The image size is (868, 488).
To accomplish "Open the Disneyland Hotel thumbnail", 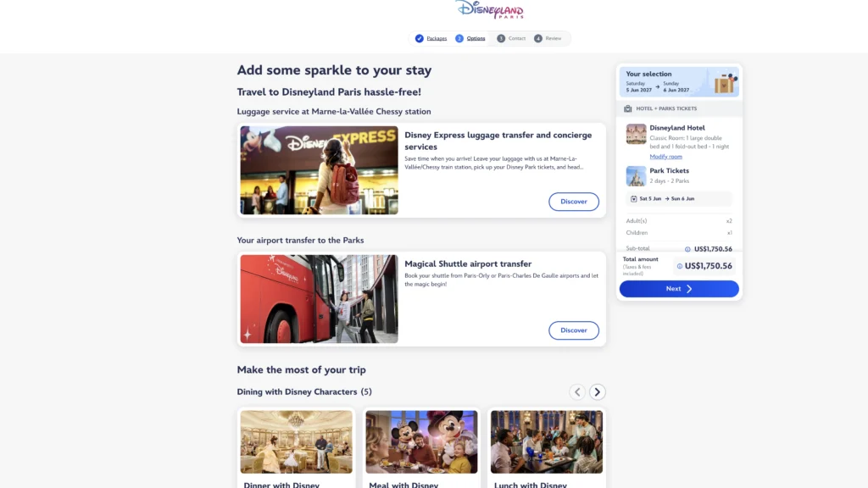I will [x=636, y=134].
